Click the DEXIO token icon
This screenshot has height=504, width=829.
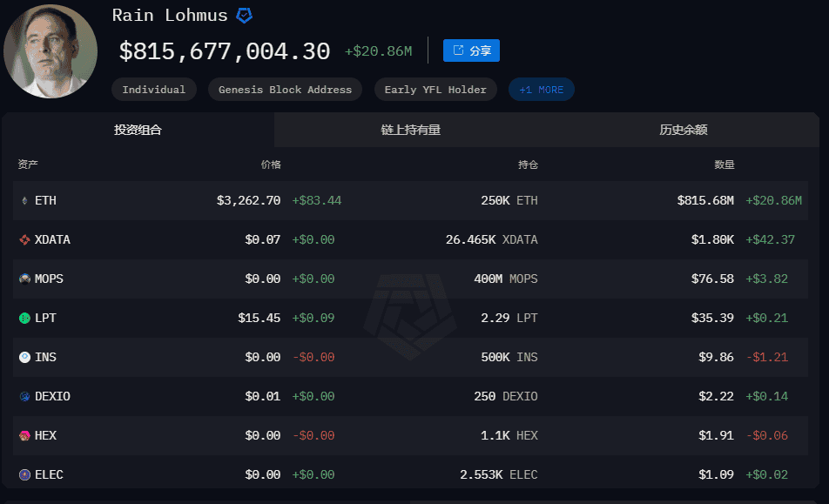coord(24,396)
